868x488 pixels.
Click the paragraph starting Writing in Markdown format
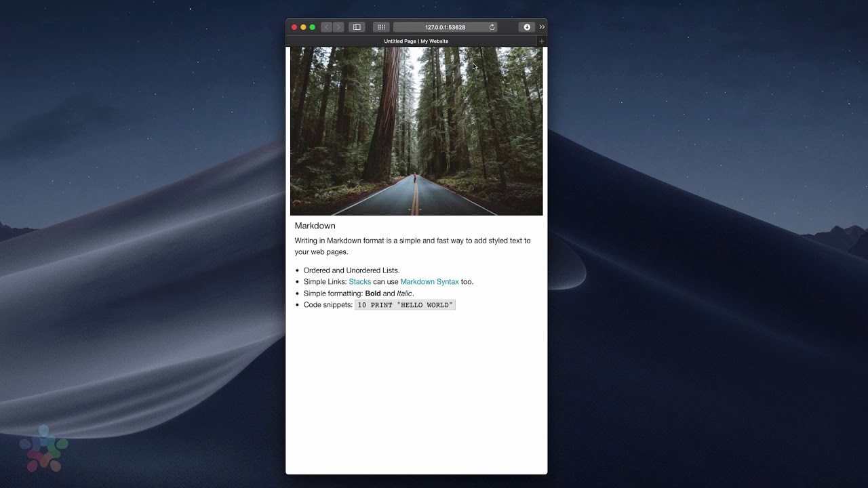point(412,246)
